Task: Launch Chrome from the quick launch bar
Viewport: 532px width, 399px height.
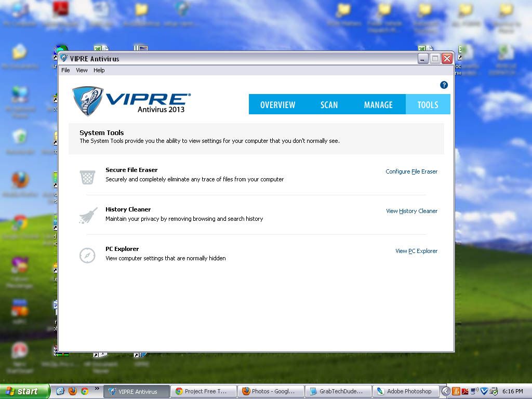Action: [85, 391]
